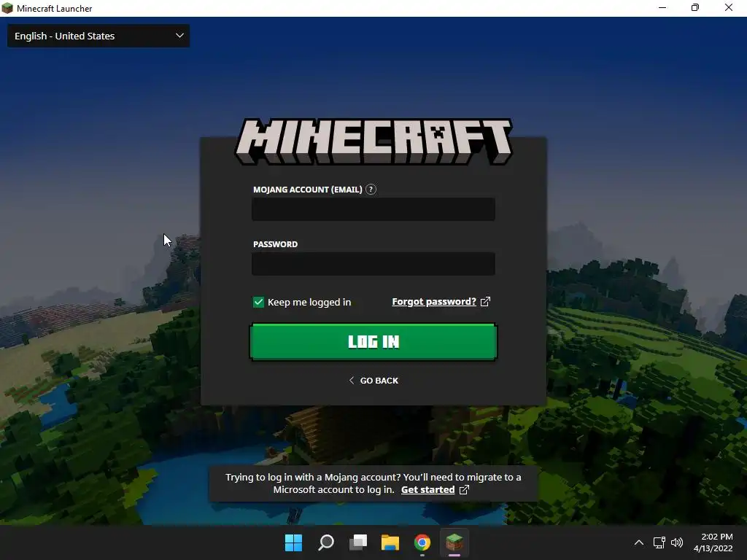
Task: Minimize the Minecraft Launcher window
Action: pos(662,7)
